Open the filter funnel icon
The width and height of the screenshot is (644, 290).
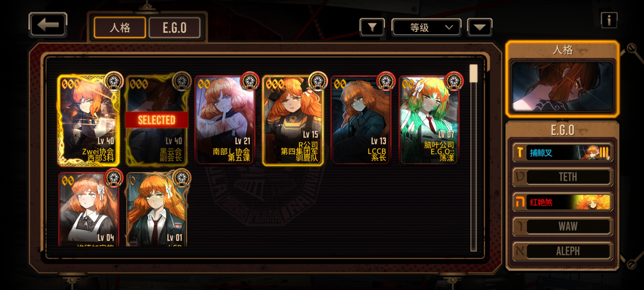(372, 27)
